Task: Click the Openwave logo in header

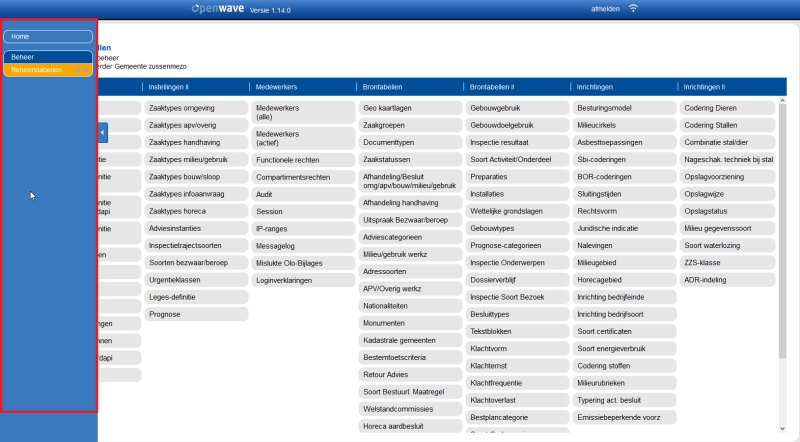Action: pos(218,9)
